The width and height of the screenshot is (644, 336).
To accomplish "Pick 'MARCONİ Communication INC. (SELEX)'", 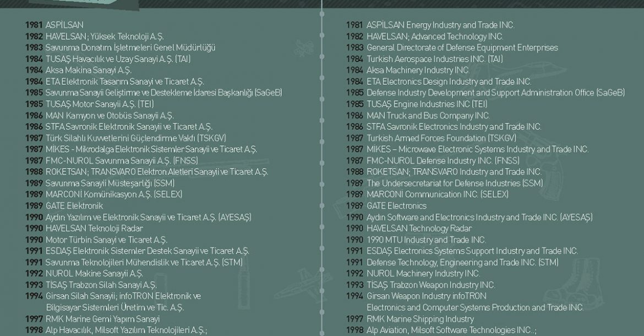I will click(x=438, y=194).
